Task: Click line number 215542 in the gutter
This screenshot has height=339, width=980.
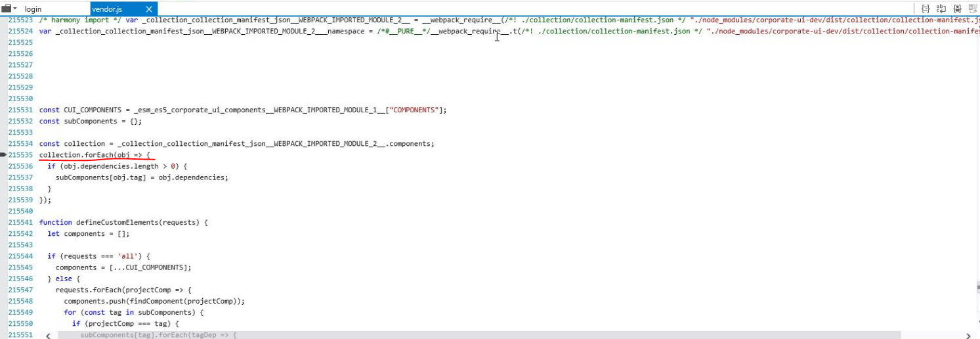Action: point(20,233)
